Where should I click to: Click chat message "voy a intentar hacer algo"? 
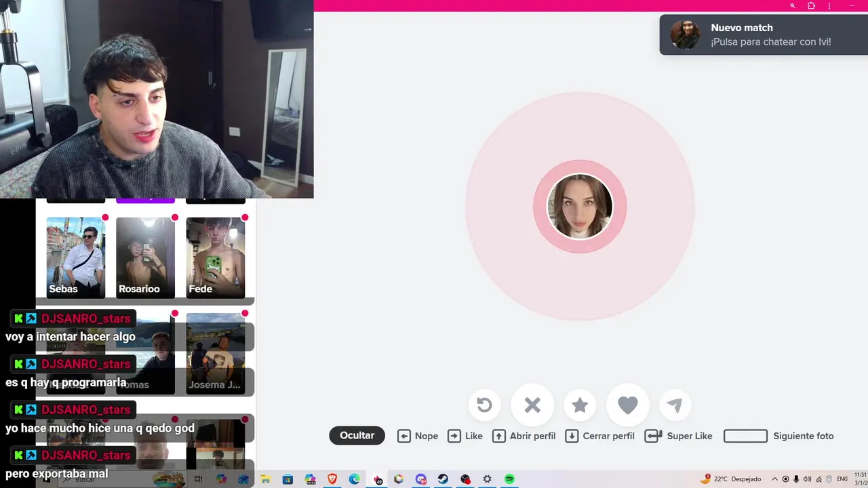click(71, 337)
